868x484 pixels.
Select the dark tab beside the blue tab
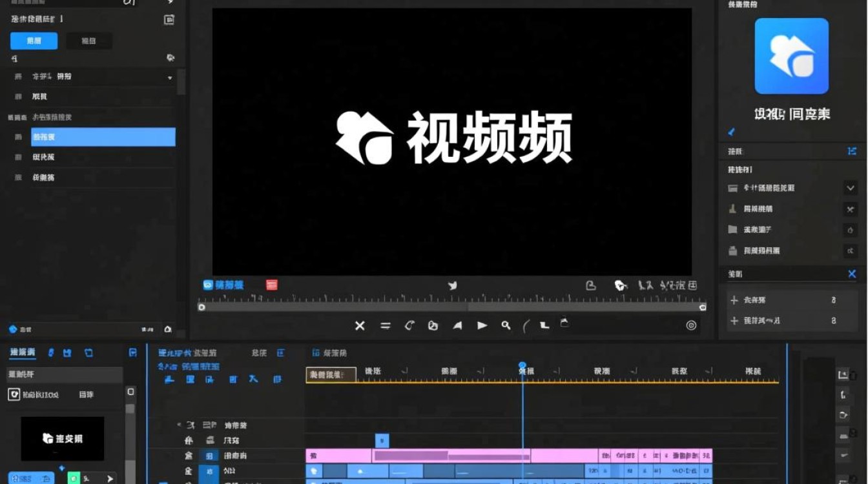(x=88, y=41)
